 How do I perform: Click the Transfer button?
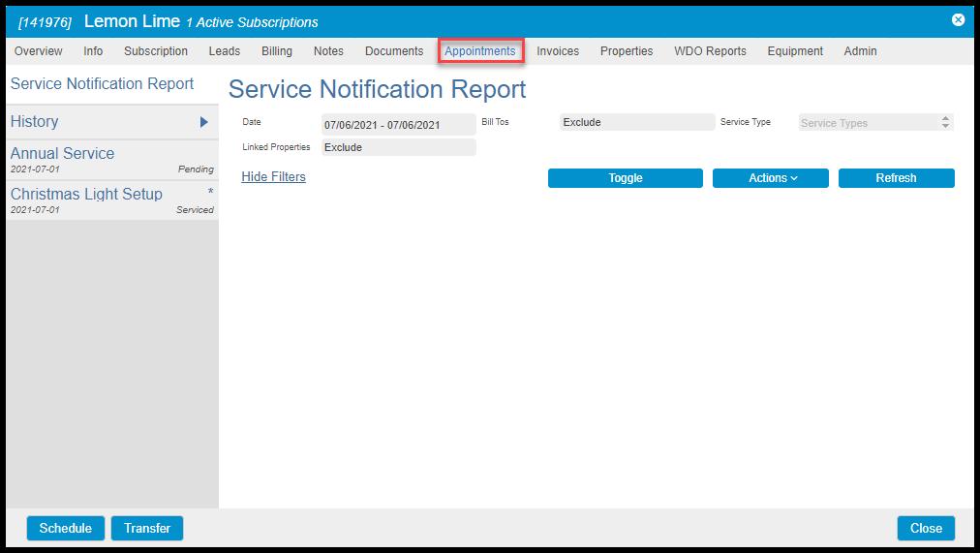coord(147,528)
